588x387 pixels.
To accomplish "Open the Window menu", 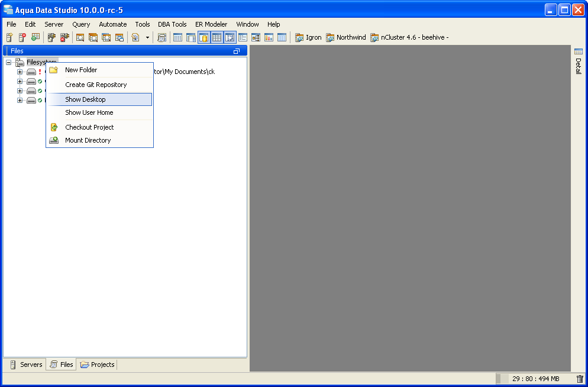I will (247, 24).
